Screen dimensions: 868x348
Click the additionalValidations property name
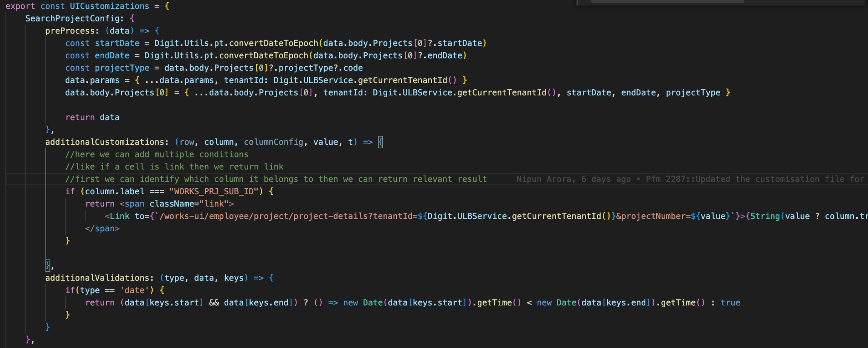(x=97, y=278)
